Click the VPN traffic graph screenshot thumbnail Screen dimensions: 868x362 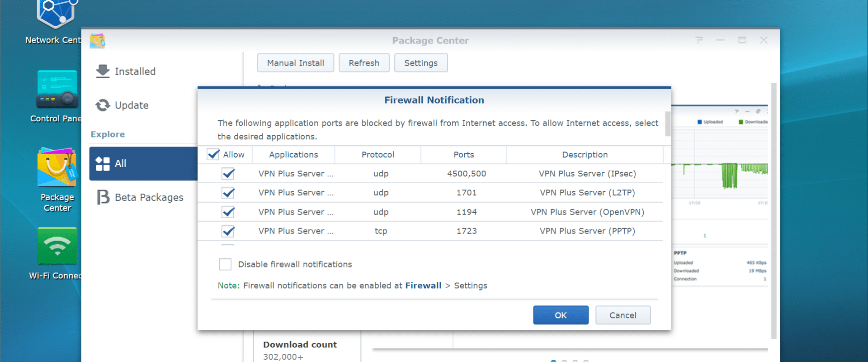click(720, 195)
